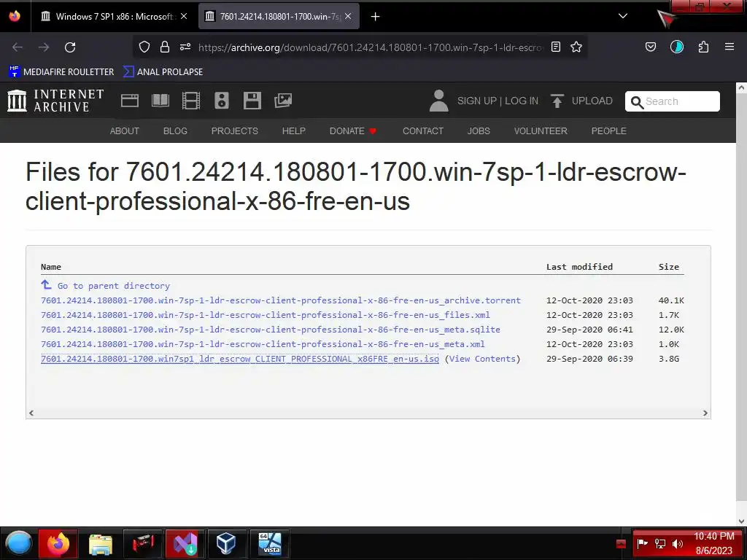Open the Images icon
This screenshot has width=747, height=560.
point(283,101)
